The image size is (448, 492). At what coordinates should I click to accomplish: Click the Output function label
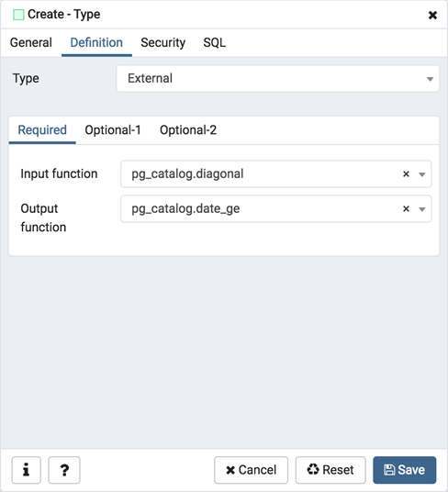43,218
